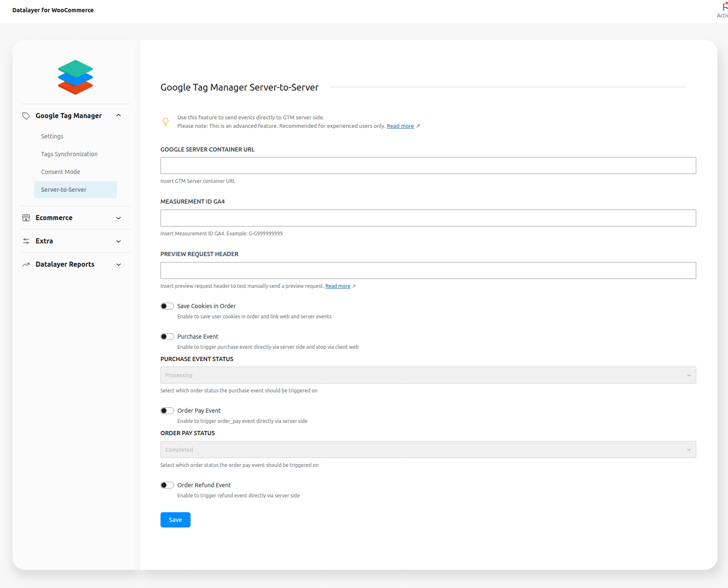Image resolution: width=728 pixels, height=588 pixels.
Task: Open the Purchase Event Status dropdown
Action: pyautogui.click(x=428, y=375)
